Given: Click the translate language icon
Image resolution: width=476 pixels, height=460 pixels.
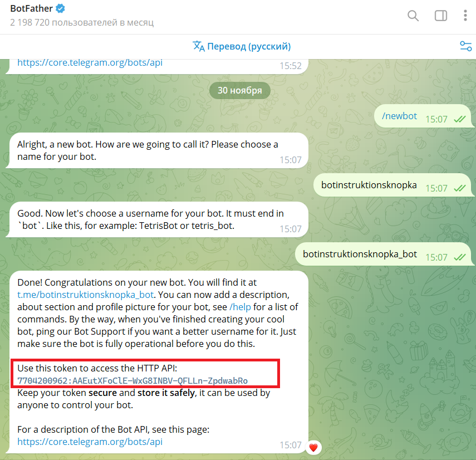Looking at the screenshot, I should 199,46.
